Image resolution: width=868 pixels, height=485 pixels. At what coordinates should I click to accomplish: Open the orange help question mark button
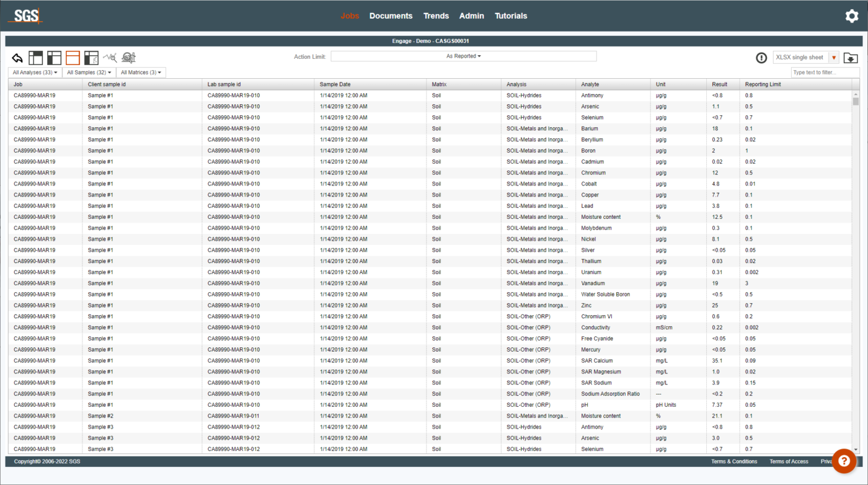[x=844, y=460]
